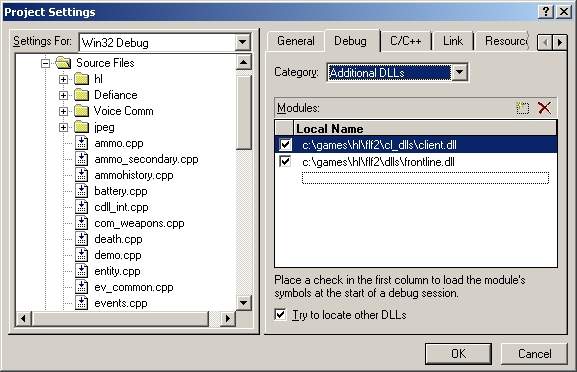Click the tab strip right arrow
Image resolution: width=577 pixels, height=372 pixels.
click(x=559, y=43)
